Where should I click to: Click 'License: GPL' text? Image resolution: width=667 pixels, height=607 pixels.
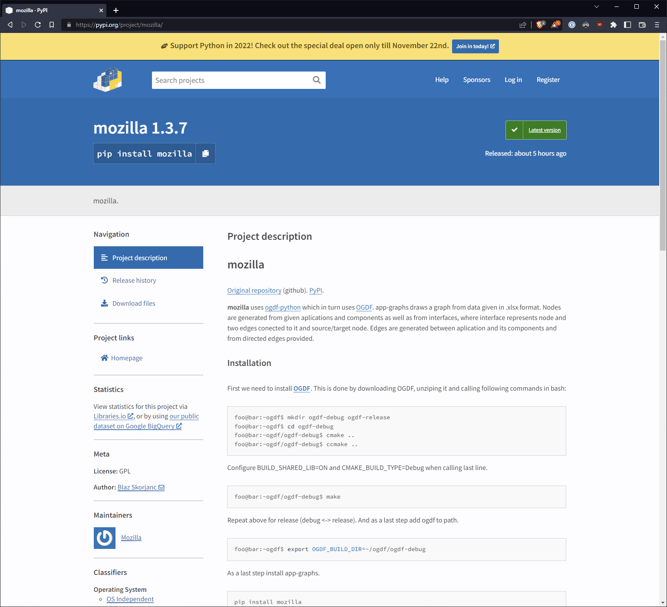tap(112, 471)
